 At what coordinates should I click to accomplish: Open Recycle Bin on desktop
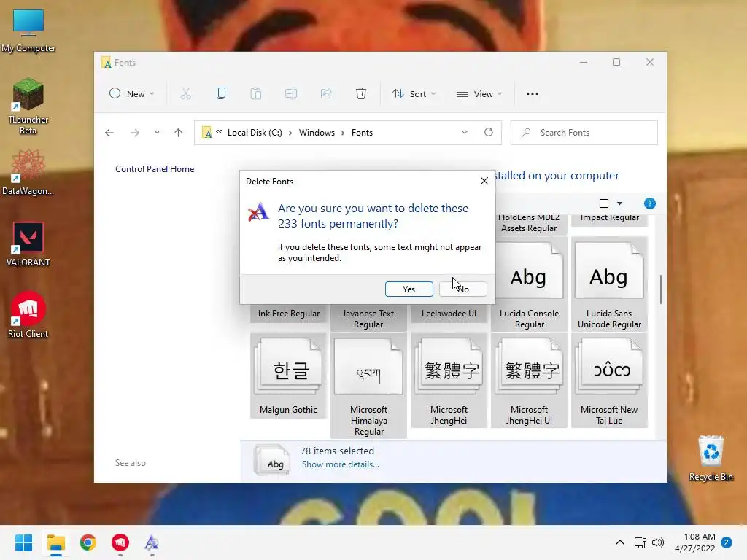tap(711, 458)
